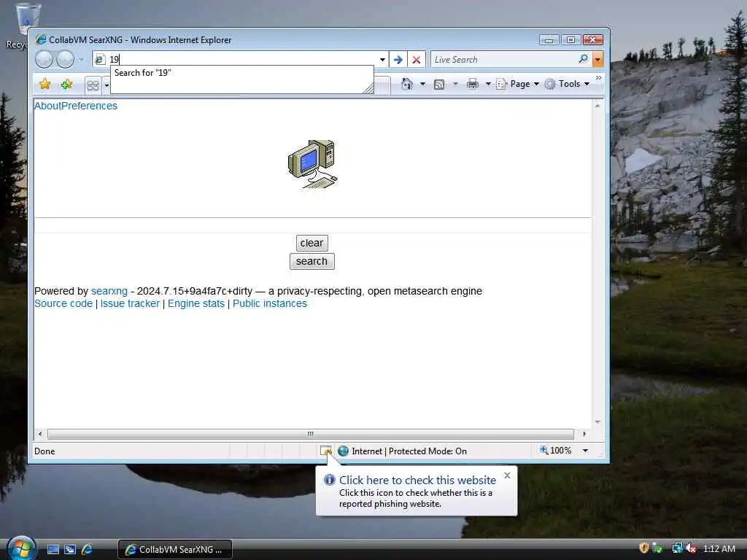Open the Preferences link

[x=90, y=106]
